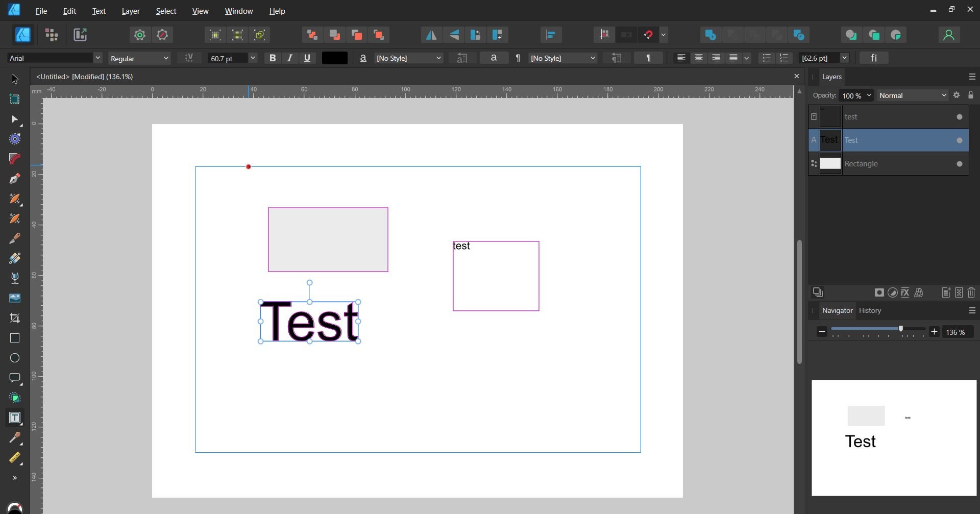Open the leading 62.6 pt dropdown

tap(844, 58)
